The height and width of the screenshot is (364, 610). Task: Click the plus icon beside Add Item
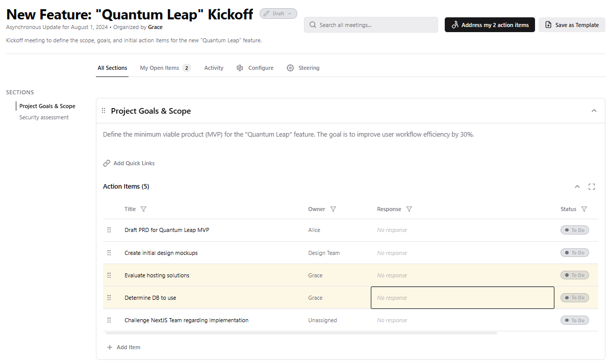pos(110,347)
